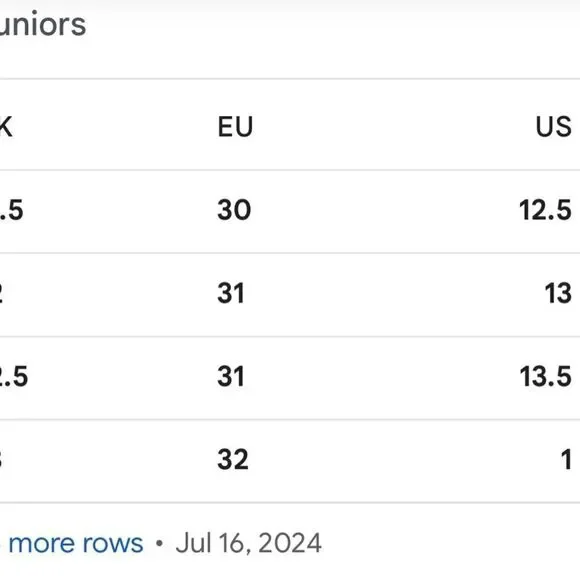Screen dimensions: 580x580
Task: Click the US column header
Action: (x=554, y=127)
